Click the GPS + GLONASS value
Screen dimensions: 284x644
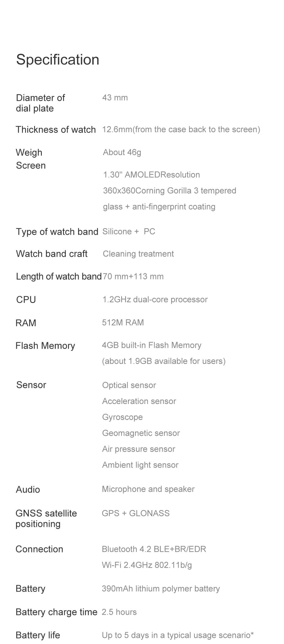point(136,513)
